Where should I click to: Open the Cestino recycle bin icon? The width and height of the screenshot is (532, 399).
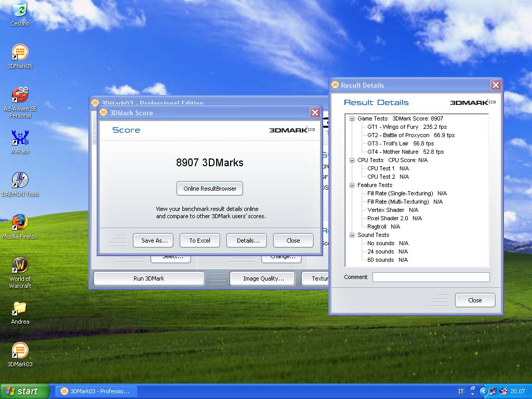(20, 14)
